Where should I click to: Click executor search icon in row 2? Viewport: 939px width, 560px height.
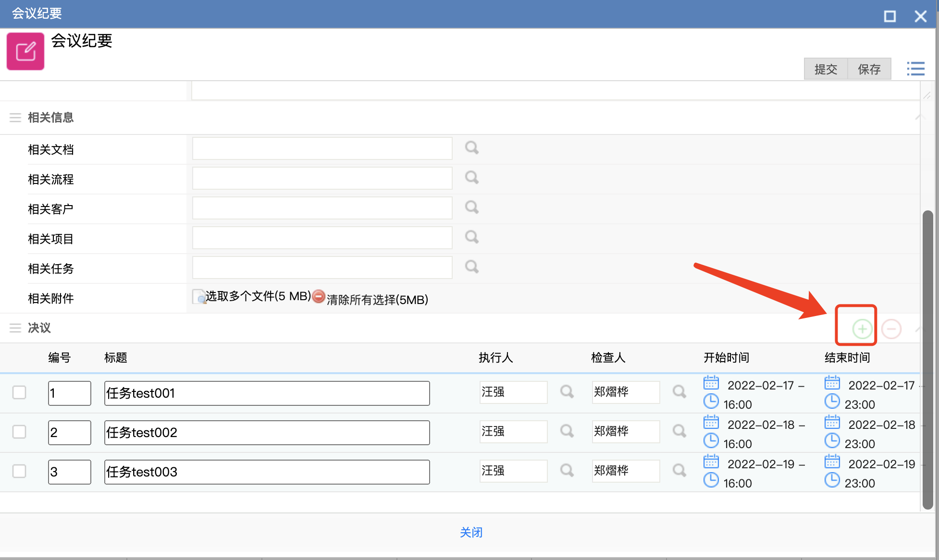567,431
